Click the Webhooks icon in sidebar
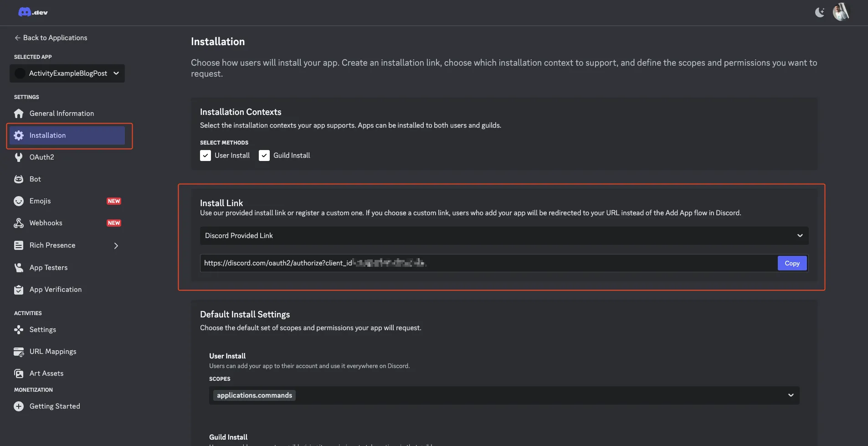The image size is (868, 446). point(19,223)
